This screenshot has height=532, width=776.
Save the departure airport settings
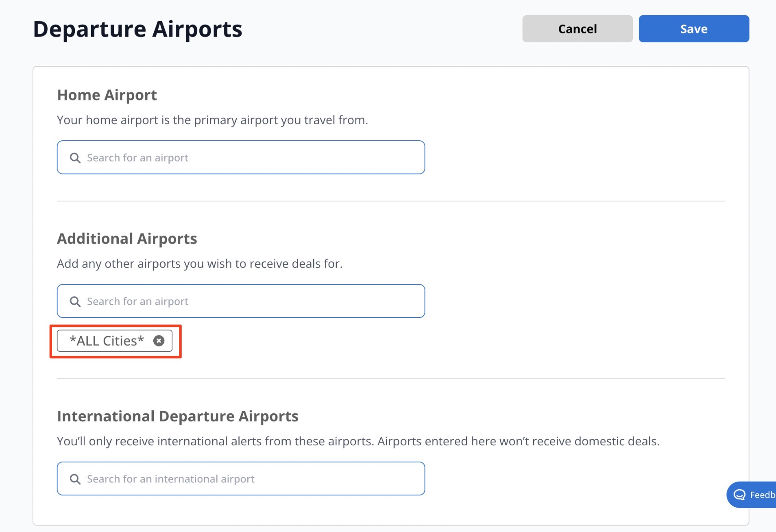(x=693, y=28)
